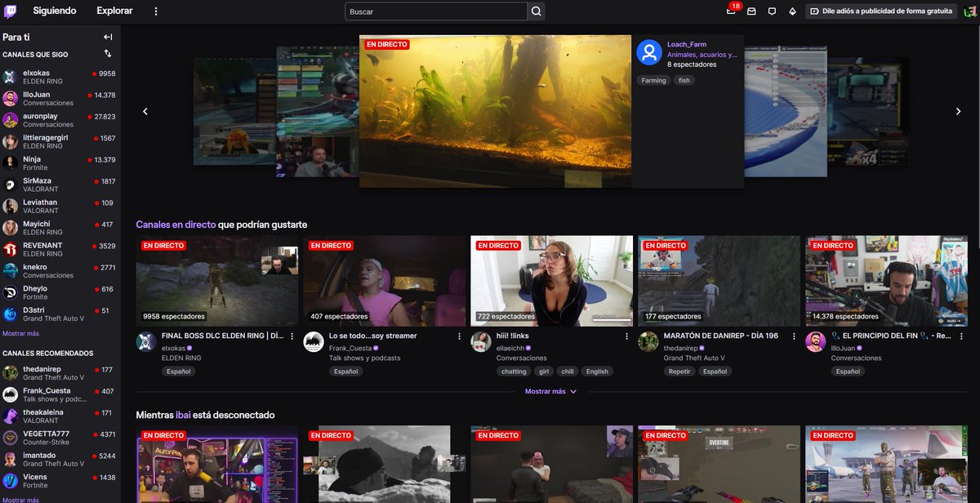Open Loach_Farm channel avatar

[x=649, y=52]
